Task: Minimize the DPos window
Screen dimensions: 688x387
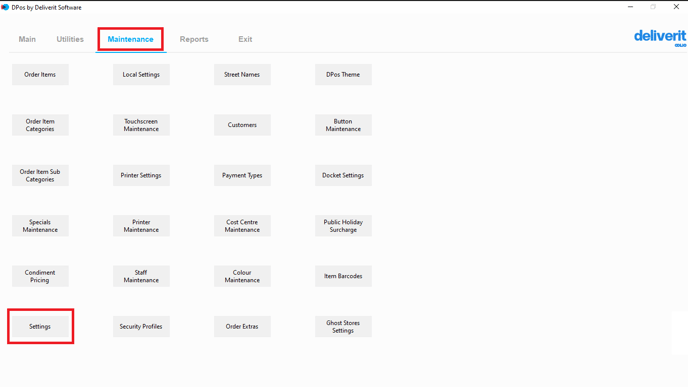Action: click(630, 7)
